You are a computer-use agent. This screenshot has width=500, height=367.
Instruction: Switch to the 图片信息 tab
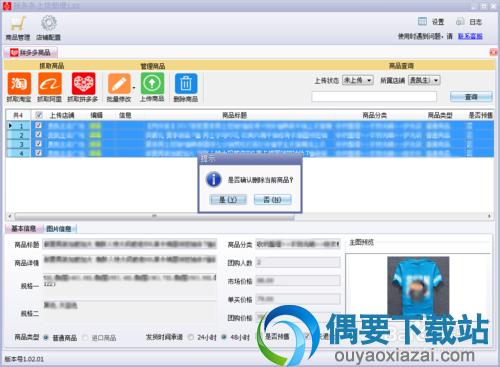(x=59, y=229)
